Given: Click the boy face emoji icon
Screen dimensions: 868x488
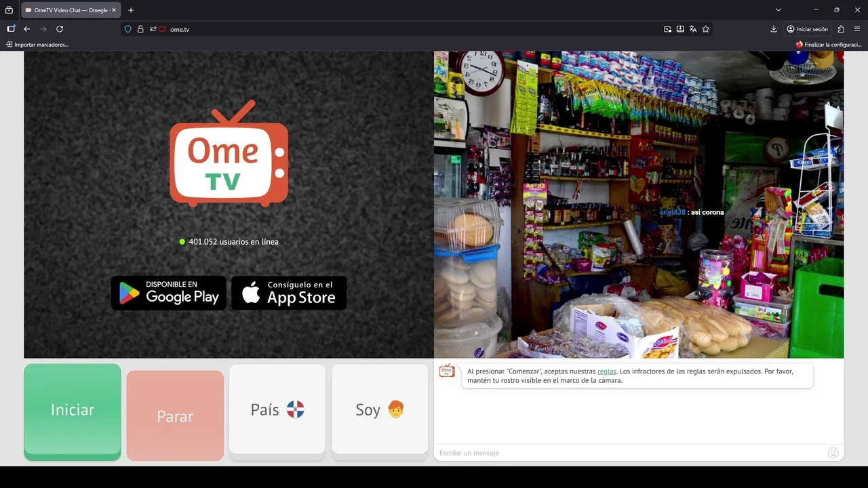Looking at the screenshot, I should click(x=396, y=409).
